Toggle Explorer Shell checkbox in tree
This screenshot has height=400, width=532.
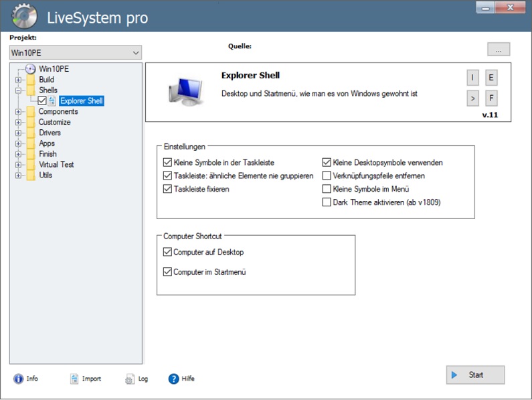42,101
